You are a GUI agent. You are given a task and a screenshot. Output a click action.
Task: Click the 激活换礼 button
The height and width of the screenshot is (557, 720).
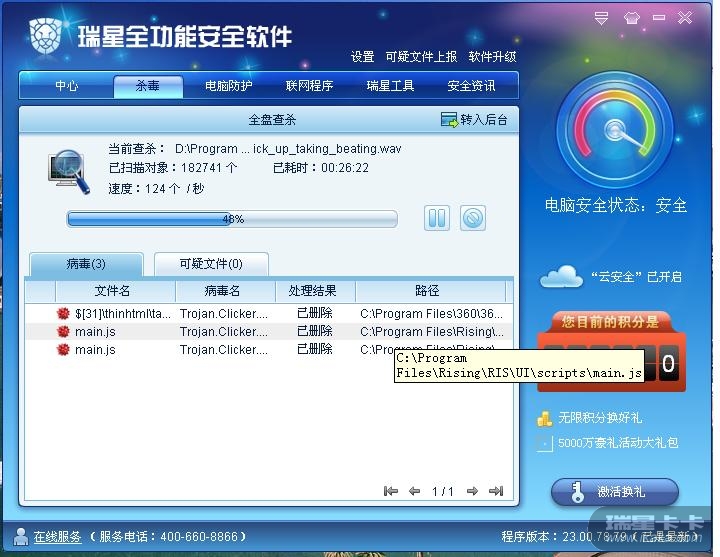point(615,492)
